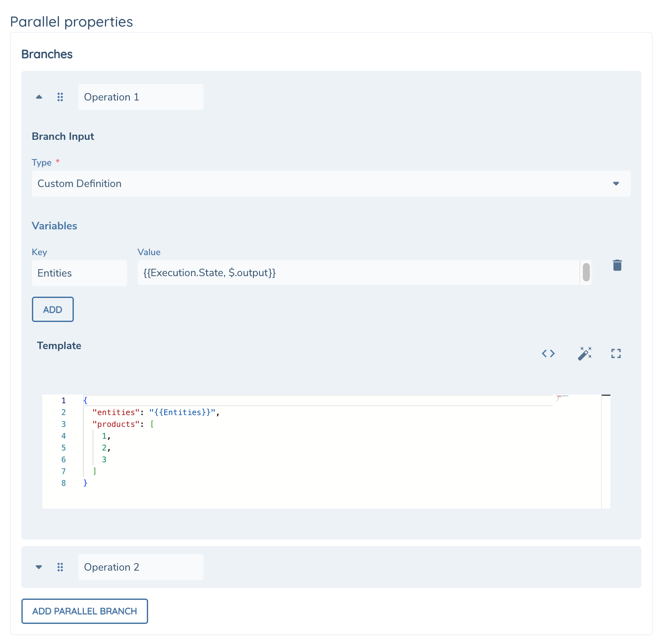The width and height of the screenshot is (665, 644).
Task: Select the Entities key field
Action: pos(79,273)
